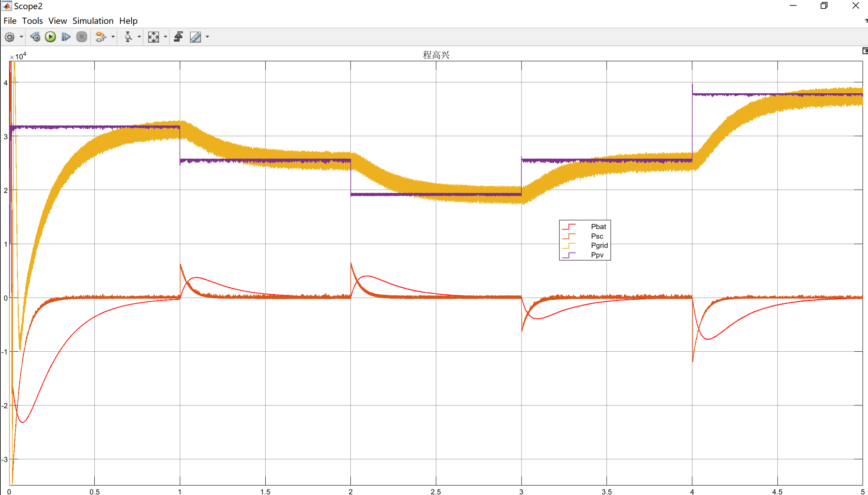Expand dropdown next to Scale Axes
The image size is (868, 495).
pos(165,37)
